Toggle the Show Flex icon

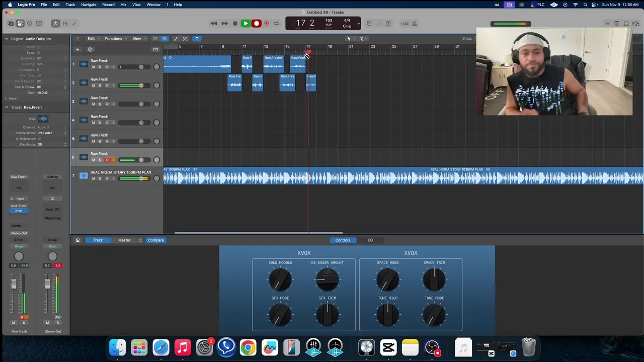pos(185,39)
